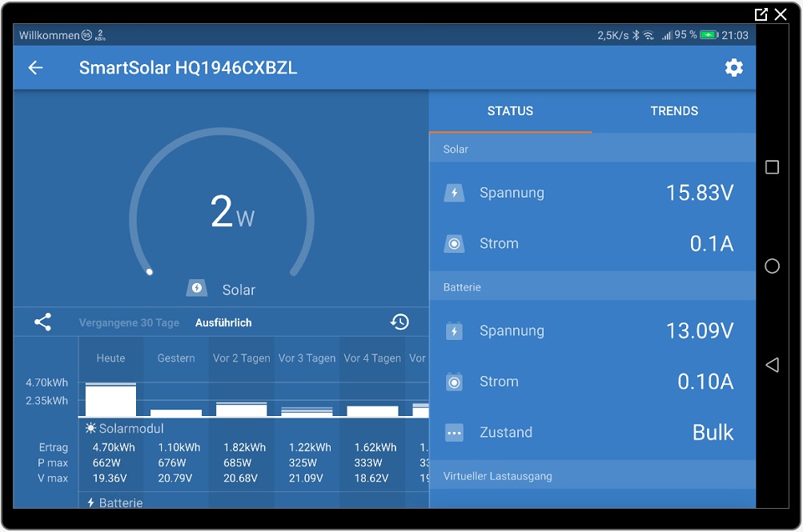The height and width of the screenshot is (532, 803).
Task: Tap the Batterie Strom current icon
Action: point(454,382)
